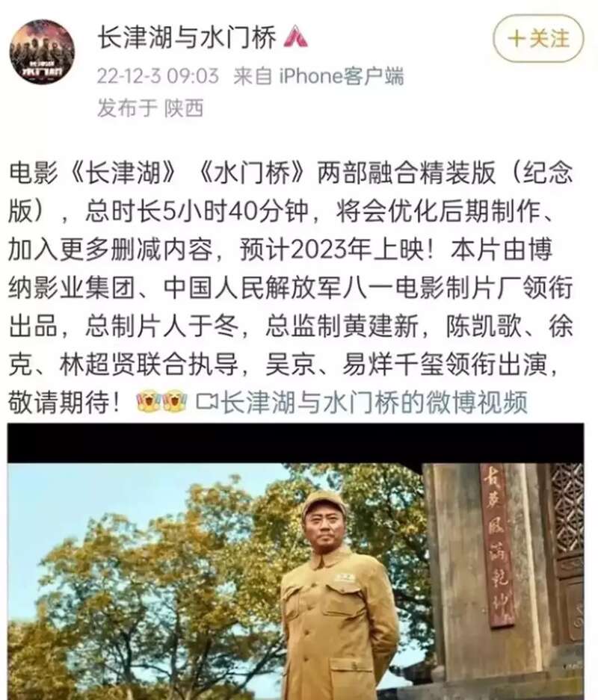The height and width of the screenshot is (700, 598).
Task: Click the 发布于 陕西 location label
Action: 150,108
